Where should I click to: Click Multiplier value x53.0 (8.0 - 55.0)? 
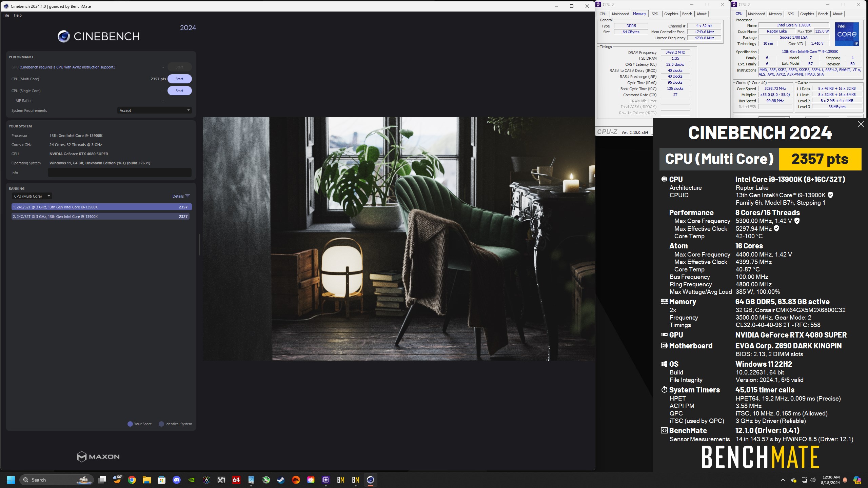tap(775, 95)
